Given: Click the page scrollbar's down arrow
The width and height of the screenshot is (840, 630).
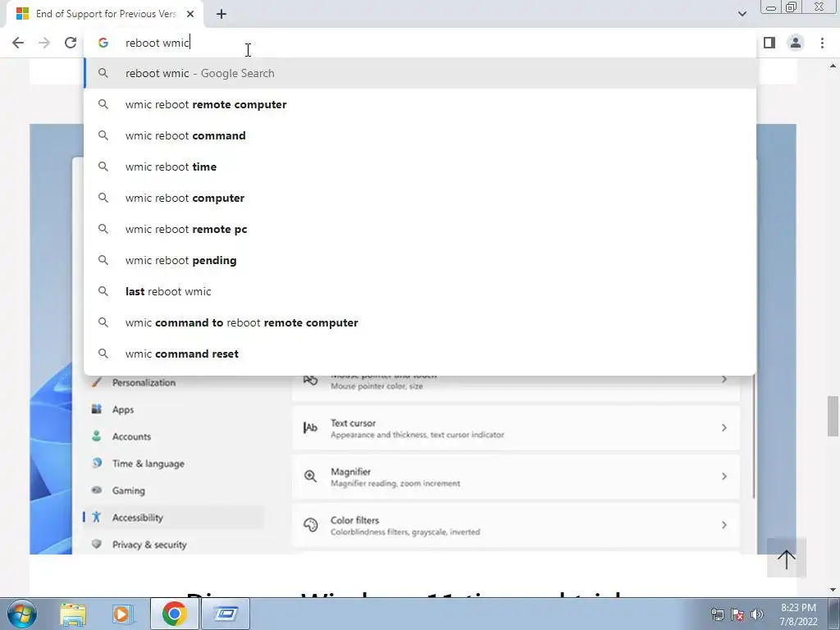Looking at the screenshot, I should 833,590.
